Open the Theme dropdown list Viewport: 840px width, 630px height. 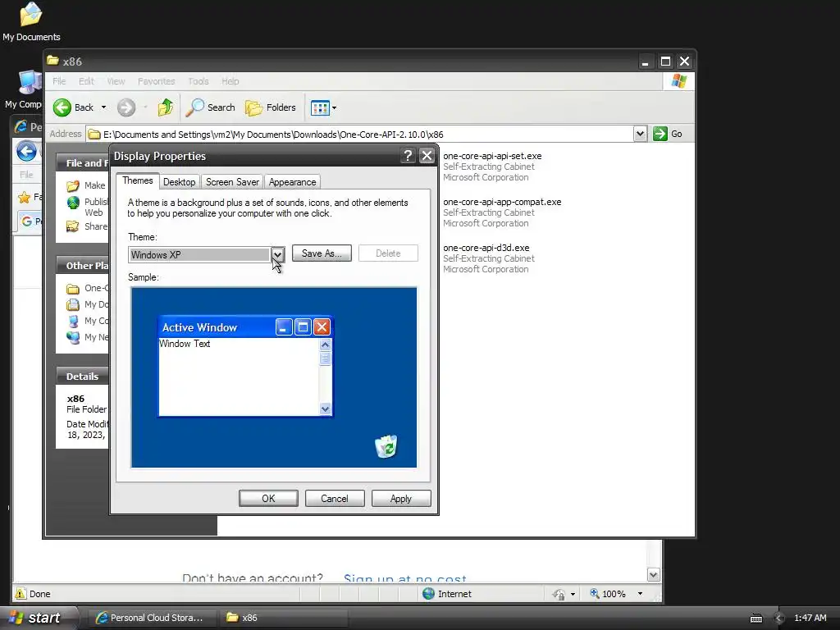click(x=277, y=254)
